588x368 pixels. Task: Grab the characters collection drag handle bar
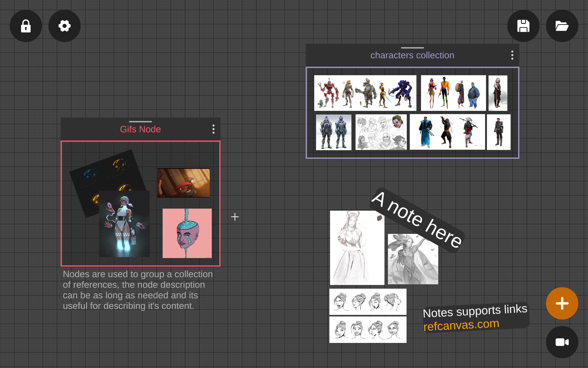pos(412,48)
